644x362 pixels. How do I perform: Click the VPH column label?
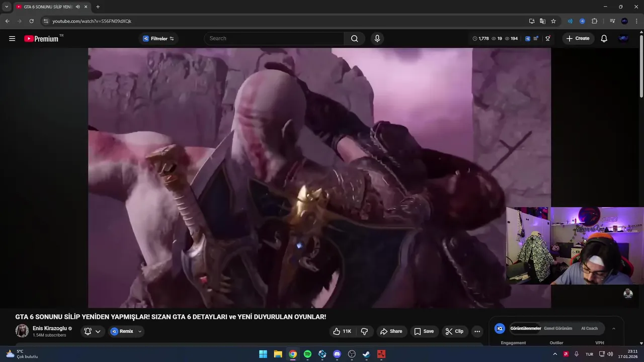(600, 343)
